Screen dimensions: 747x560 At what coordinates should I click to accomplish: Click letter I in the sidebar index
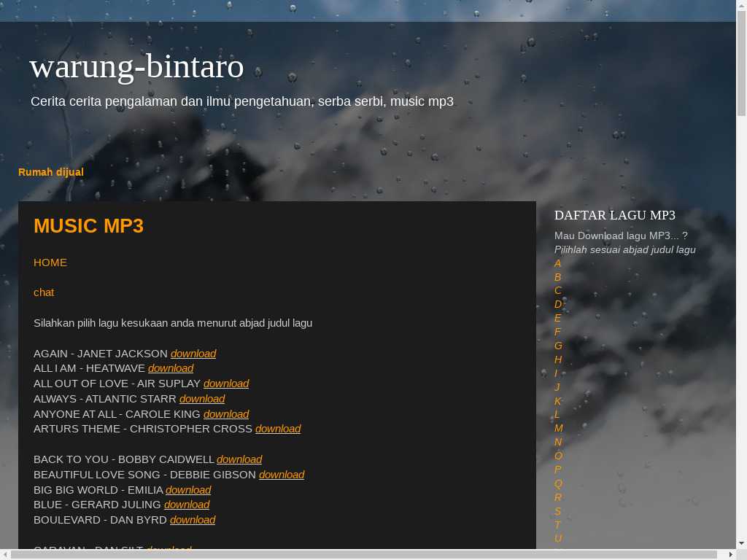click(556, 373)
